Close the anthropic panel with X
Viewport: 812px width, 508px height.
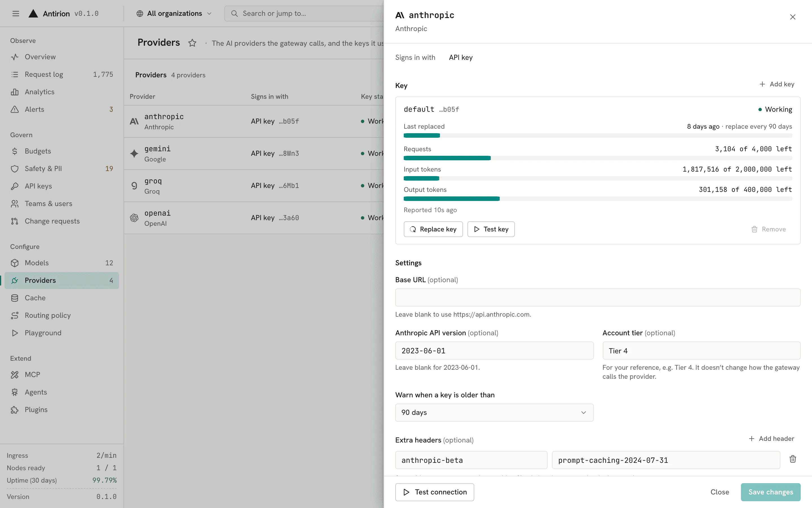click(x=793, y=17)
